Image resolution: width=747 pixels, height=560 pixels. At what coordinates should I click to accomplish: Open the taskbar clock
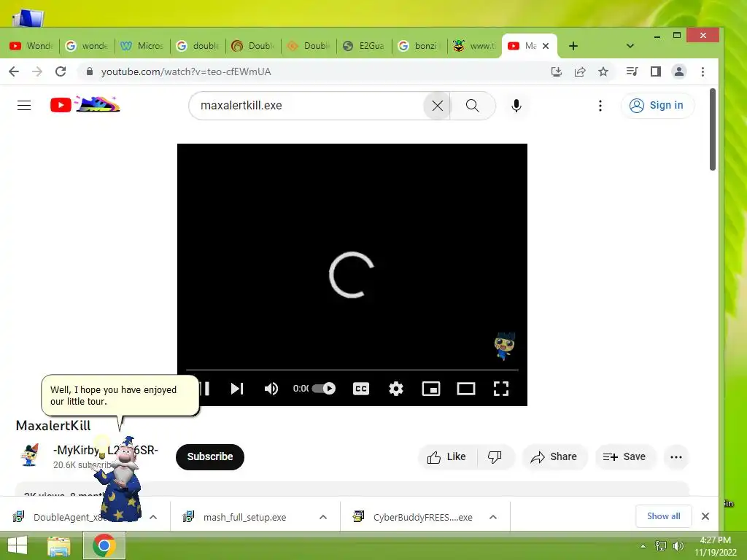[x=715, y=546]
